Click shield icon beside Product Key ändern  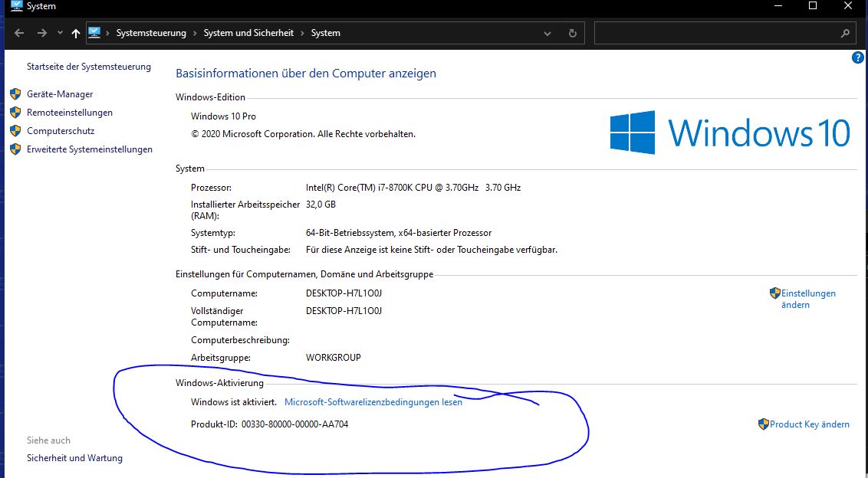(x=764, y=424)
